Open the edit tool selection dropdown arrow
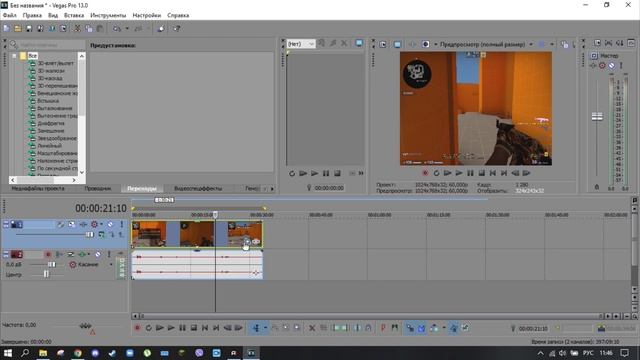The image size is (640, 360). 265,328
